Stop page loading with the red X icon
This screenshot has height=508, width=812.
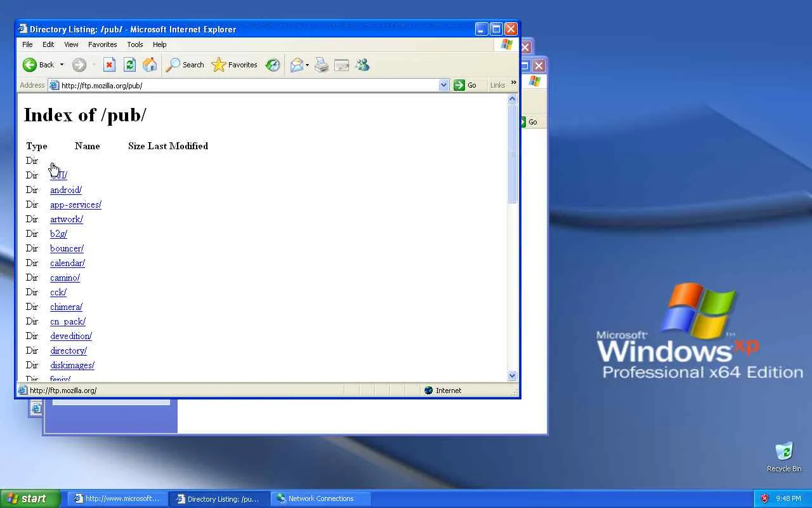(109, 65)
